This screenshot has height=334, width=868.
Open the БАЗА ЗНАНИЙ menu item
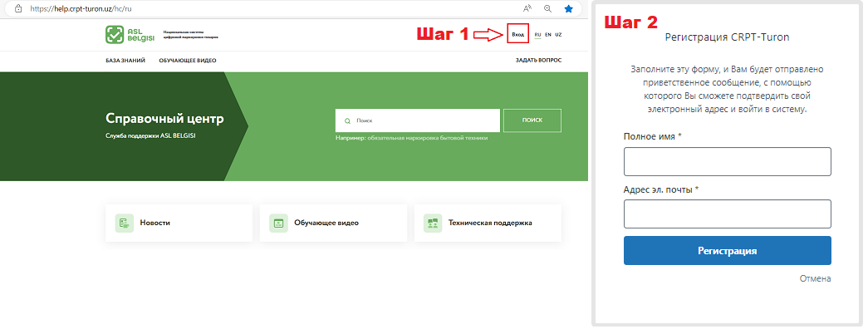pos(125,61)
